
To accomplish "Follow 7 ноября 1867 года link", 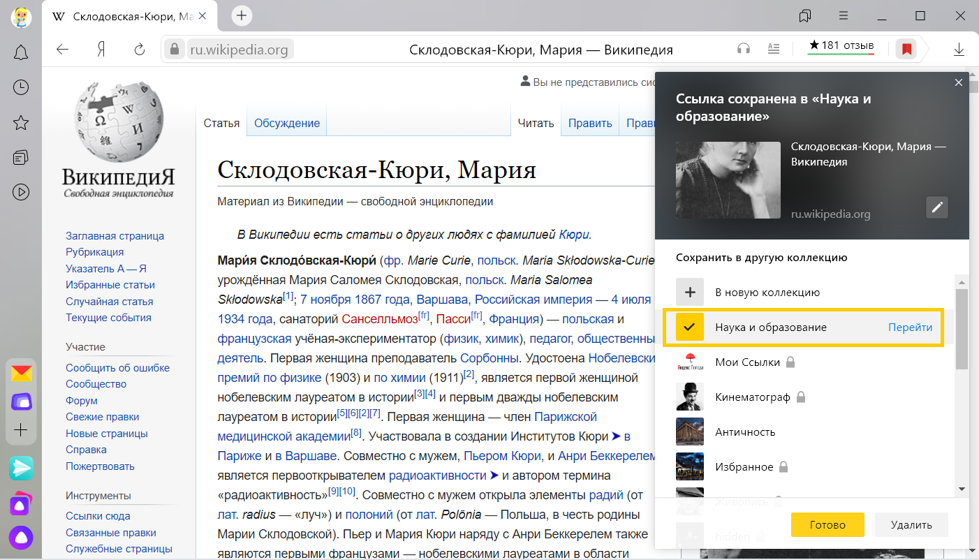I will pos(355,300).
